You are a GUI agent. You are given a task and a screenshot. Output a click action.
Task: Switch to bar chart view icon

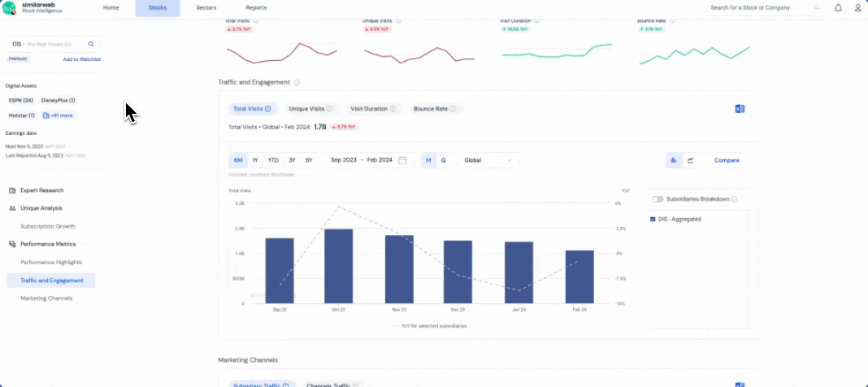pos(673,160)
